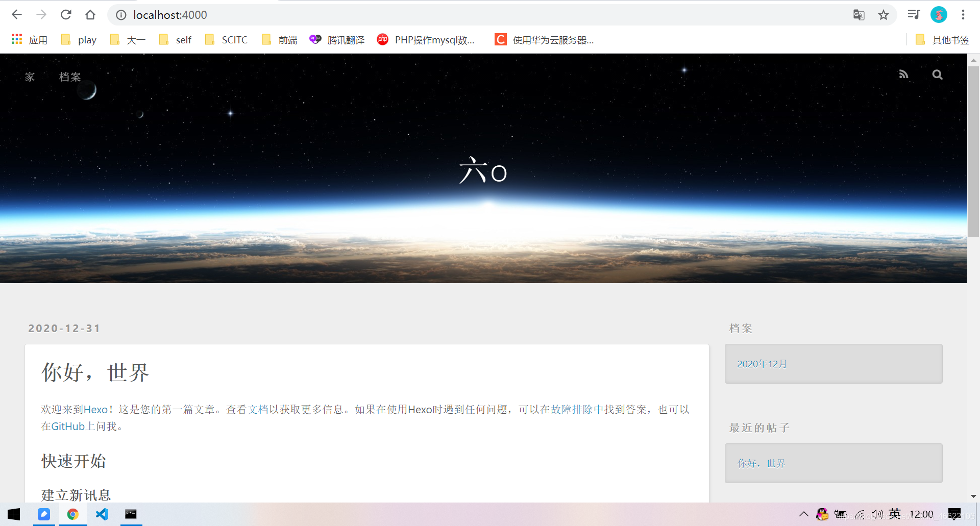
Task: Launch VS Code from the taskbar
Action: point(102,514)
